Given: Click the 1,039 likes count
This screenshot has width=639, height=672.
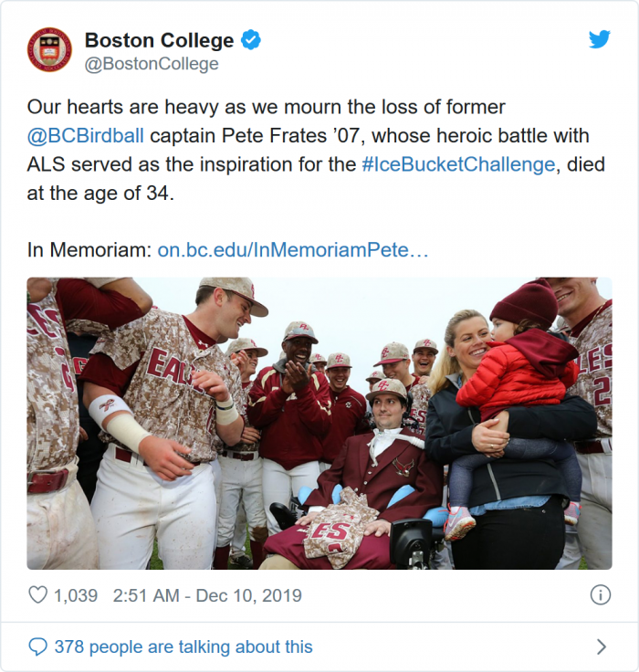Looking at the screenshot, I should 76,595.
